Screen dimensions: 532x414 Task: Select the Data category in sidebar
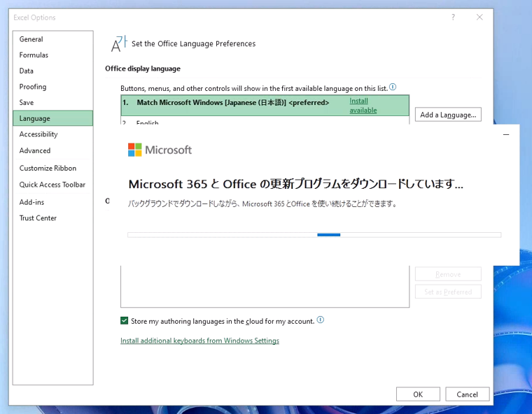[x=53, y=71]
